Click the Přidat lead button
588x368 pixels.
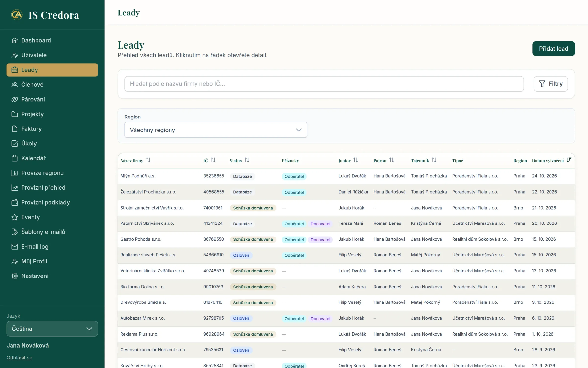(553, 49)
